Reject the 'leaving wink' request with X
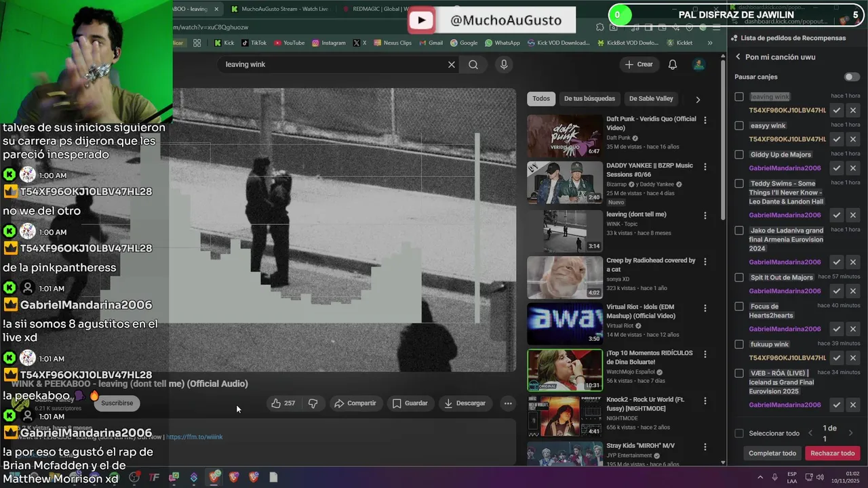Screen dimensions: 868x488 point(853,110)
